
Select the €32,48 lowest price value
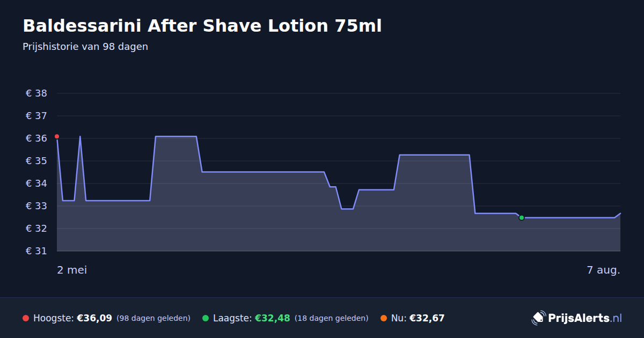coord(272,318)
